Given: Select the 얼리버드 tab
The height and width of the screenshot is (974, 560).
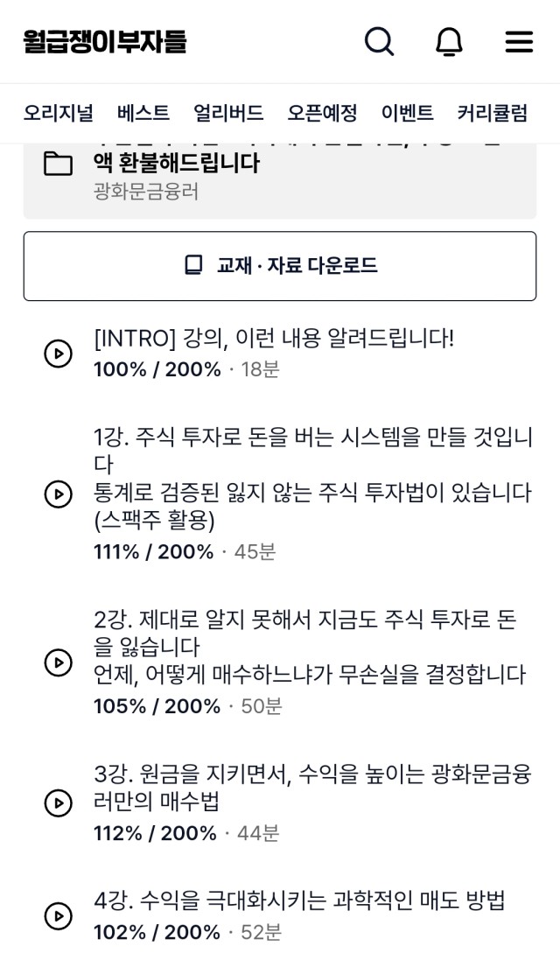Looking at the screenshot, I should [x=228, y=113].
